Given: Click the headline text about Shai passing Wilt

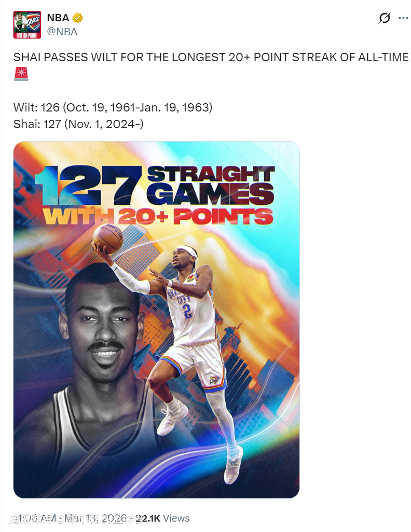Looking at the screenshot, I should [x=211, y=58].
